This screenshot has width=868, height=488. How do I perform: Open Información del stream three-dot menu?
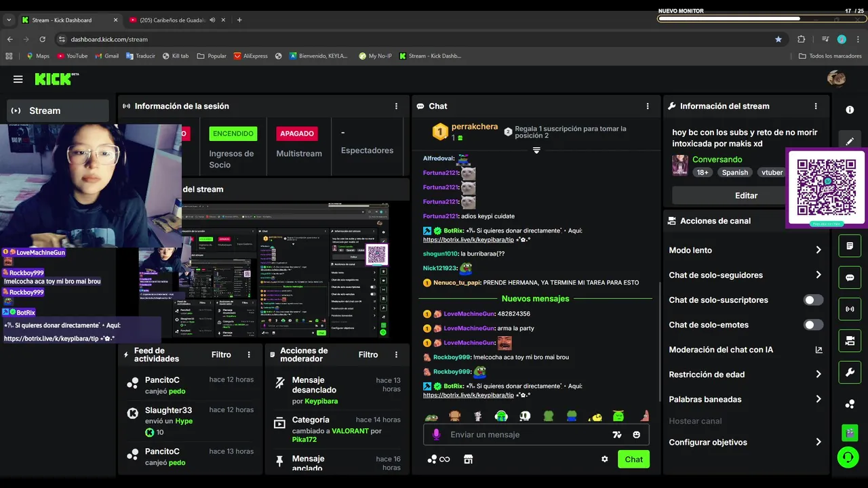[816, 106]
